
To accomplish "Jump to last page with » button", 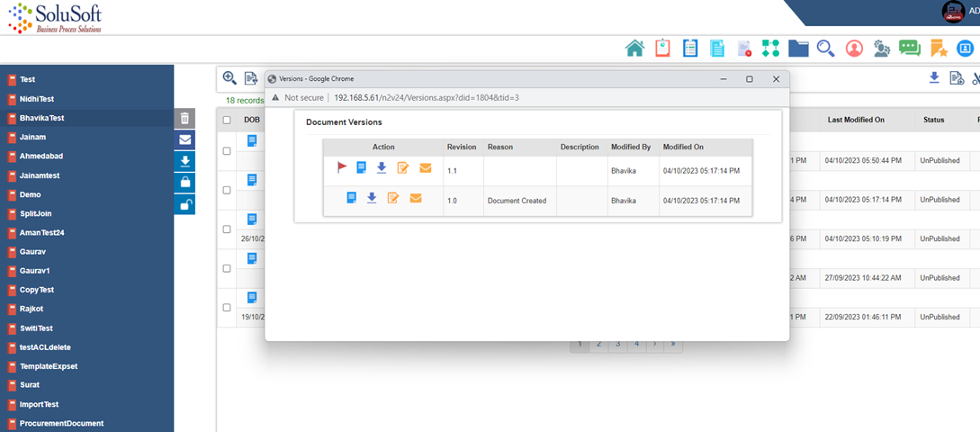I will 673,344.
